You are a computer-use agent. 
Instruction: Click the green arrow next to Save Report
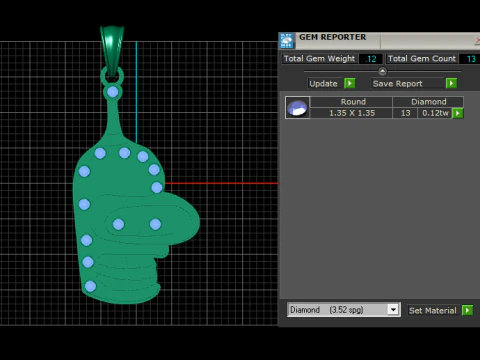pyautogui.click(x=451, y=83)
